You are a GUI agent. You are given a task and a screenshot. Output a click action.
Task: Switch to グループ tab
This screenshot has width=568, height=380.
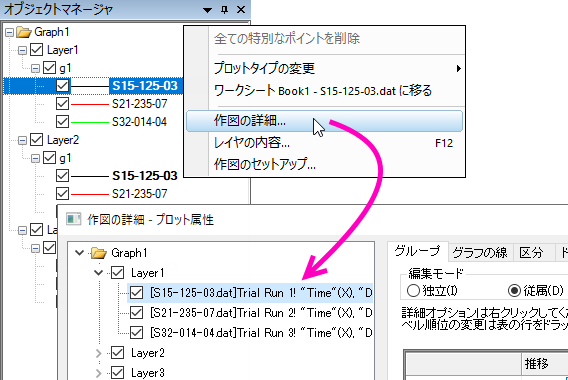tap(418, 251)
